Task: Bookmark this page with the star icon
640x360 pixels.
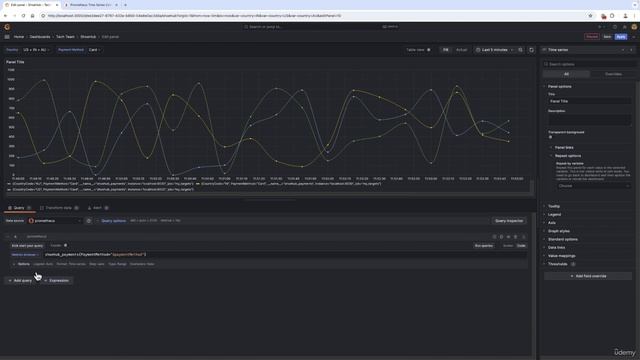Action: pos(590,16)
